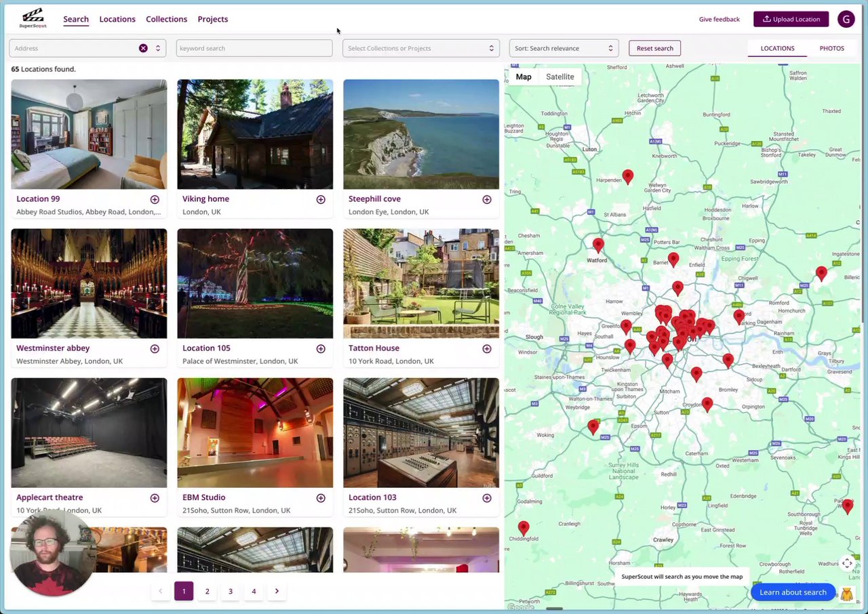Switch to the Locations nav item
Viewport: 868px width, 614px height.
coord(117,19)
